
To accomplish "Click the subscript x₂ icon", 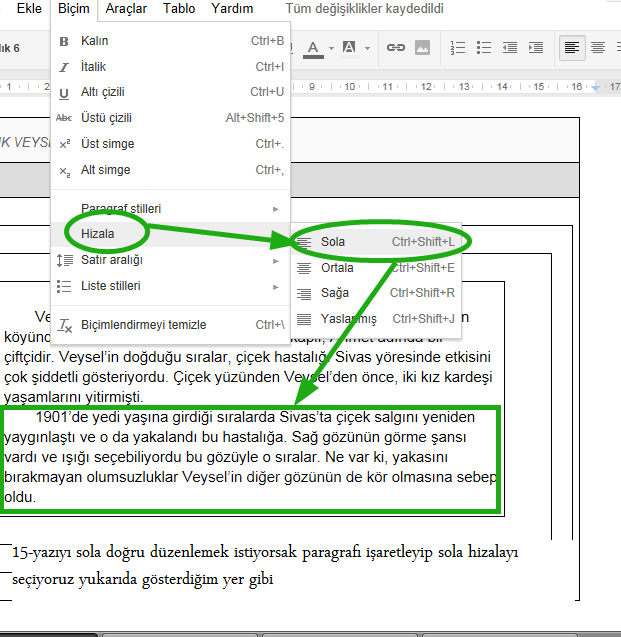I will 65,171.
